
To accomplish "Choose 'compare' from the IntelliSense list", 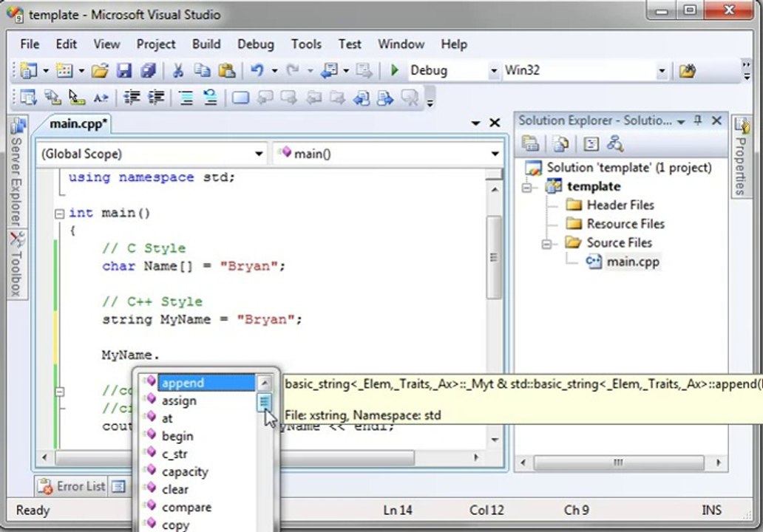I will coord(186,508).
